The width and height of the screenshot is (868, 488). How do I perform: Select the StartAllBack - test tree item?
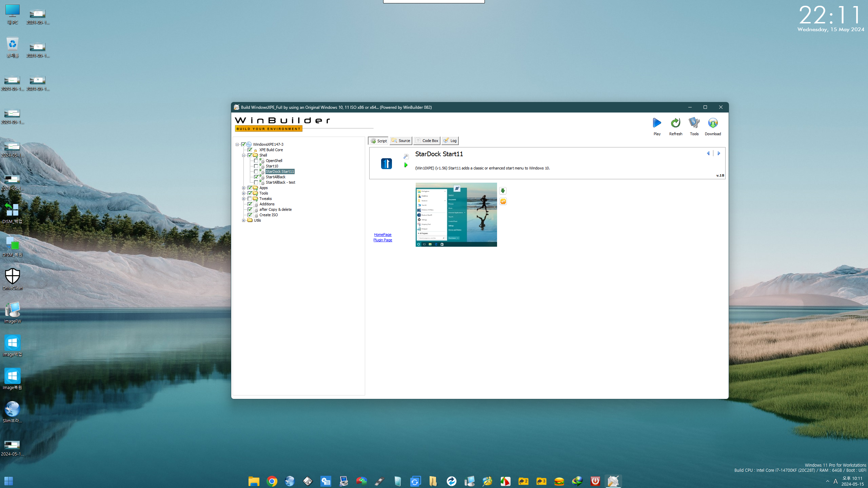point(280,182)
